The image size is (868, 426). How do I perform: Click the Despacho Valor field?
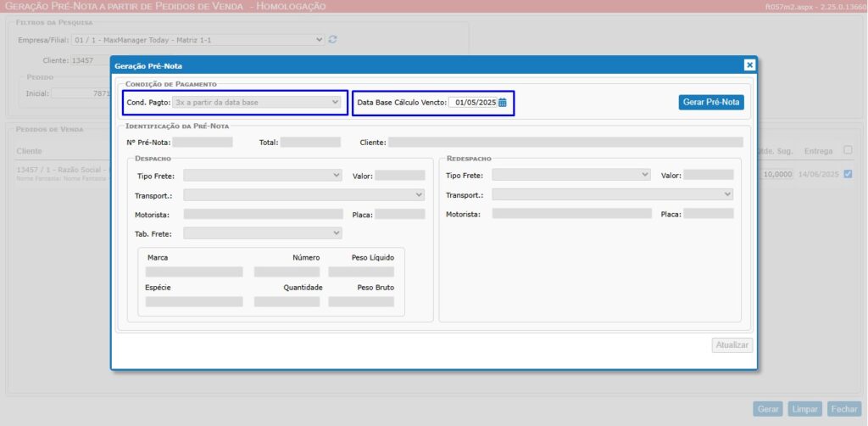(x=400, y=175)
